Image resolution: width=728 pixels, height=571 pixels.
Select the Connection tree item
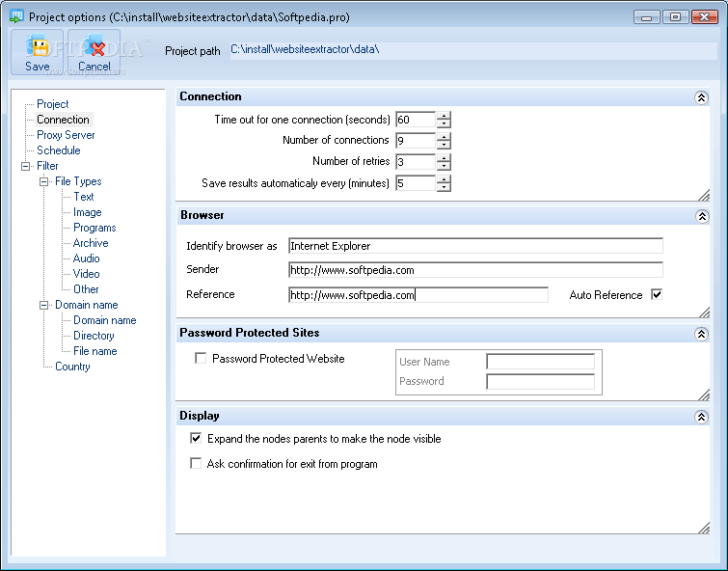[x=63, y=120]
